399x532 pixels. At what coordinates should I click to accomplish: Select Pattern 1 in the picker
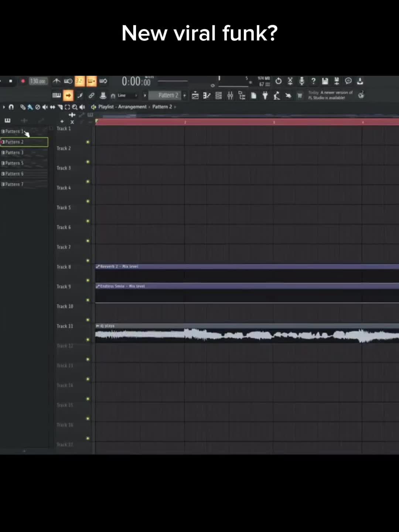[x=24, y=131]
